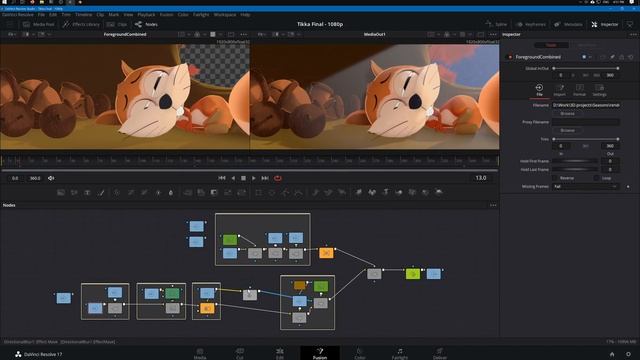
Task: Open the Fit zoom dropdown of the MediaOut1 viewer
Action: (x=262, y=34)
